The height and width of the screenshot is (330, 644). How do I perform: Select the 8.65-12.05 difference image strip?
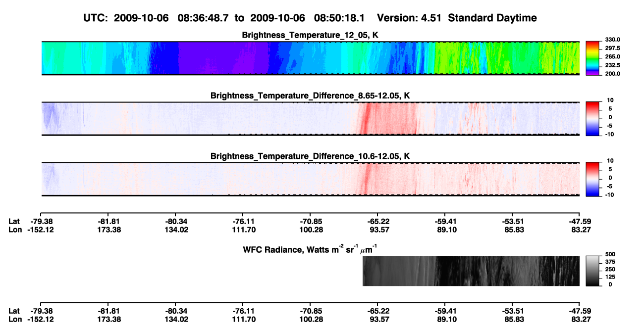[x=310, y=118]
